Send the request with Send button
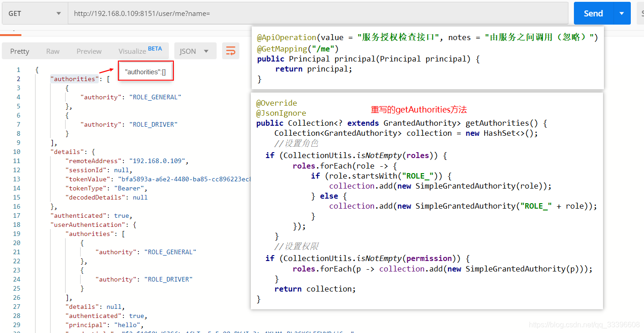The height and width of the screenshot is (333, 644). (593, 13)
